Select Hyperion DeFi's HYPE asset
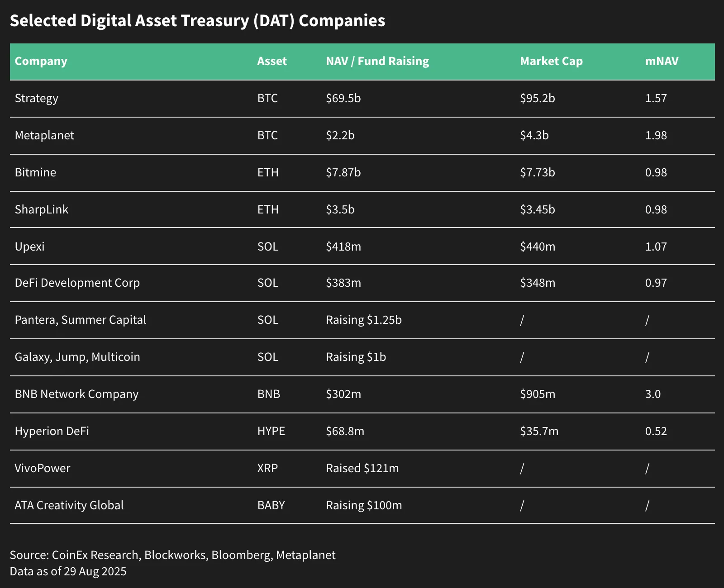 point(271,431)
